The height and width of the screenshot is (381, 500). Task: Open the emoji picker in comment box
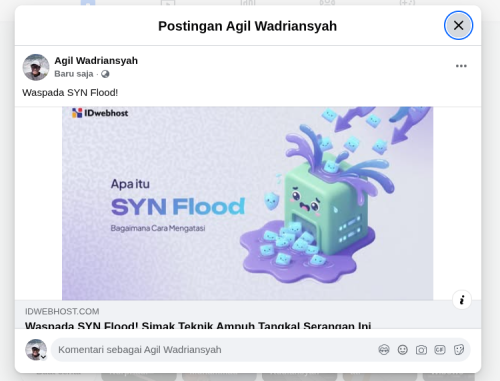click(x=403, y=350)
